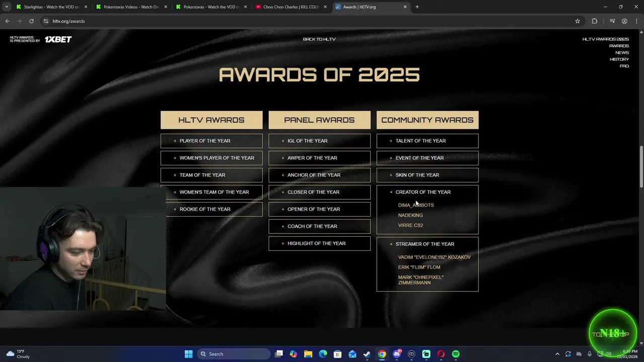Open the browser extensions puzzle icon
The width and height of the screenshot is (644, 362).
595,21
